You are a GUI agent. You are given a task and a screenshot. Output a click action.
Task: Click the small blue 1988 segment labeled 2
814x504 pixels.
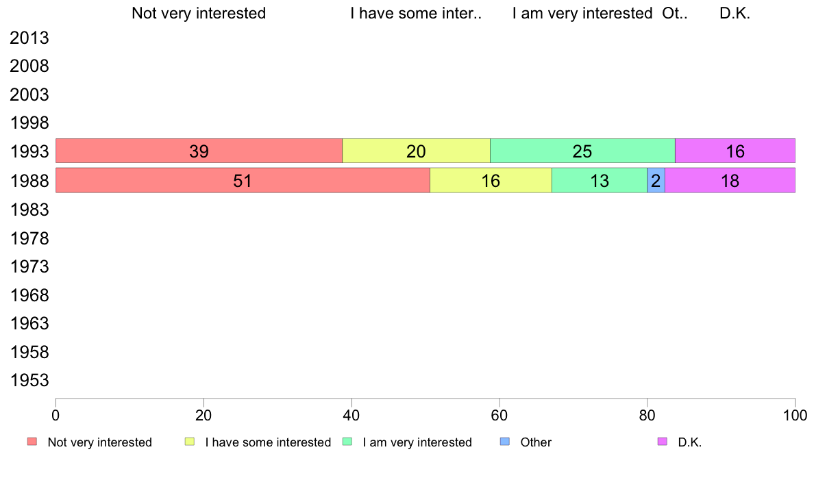tap(656, 180)
